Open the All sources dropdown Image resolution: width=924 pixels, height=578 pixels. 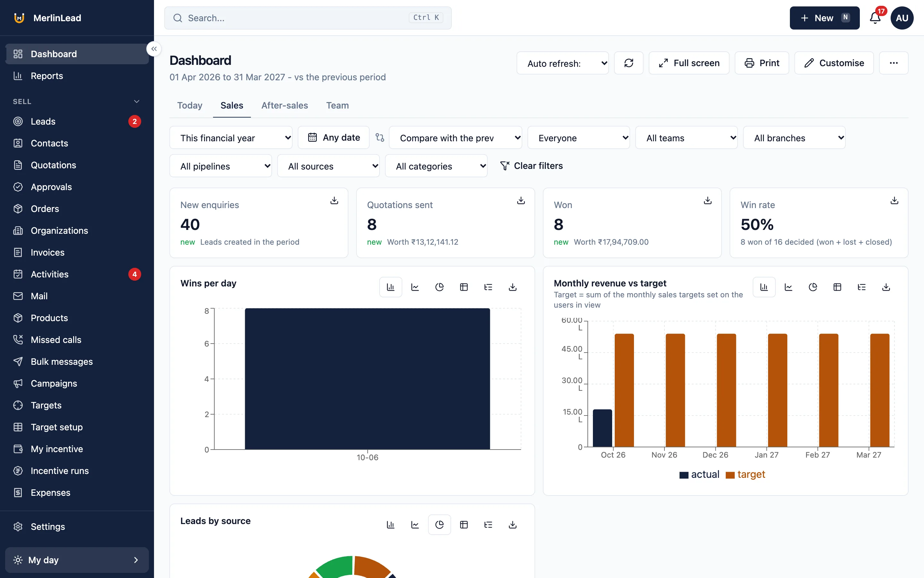pos(328,166)
